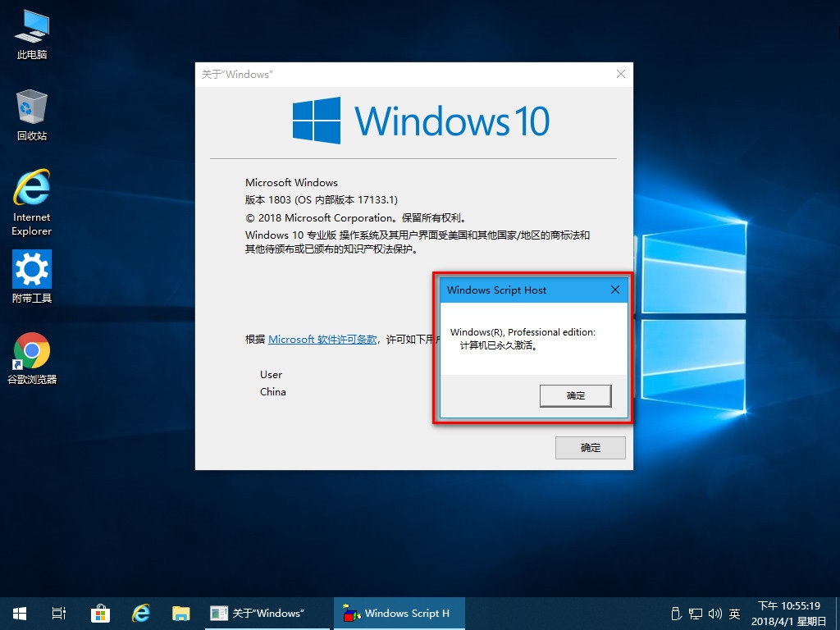Viewport: 840px width, 630px height.
Task: Click the USB device tray icon
Action: tap(676, 614)
